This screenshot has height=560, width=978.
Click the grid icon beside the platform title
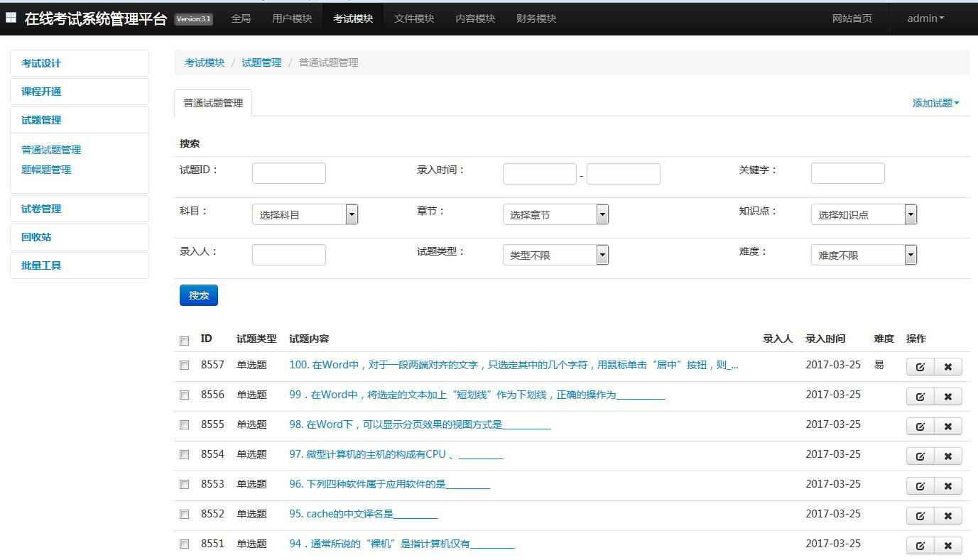11,18
